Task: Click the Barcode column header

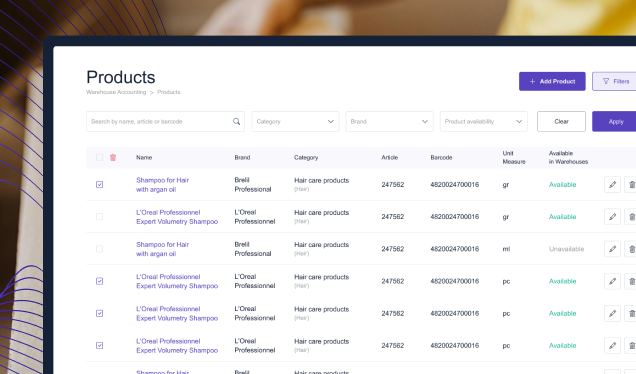Action: (441, 157)
